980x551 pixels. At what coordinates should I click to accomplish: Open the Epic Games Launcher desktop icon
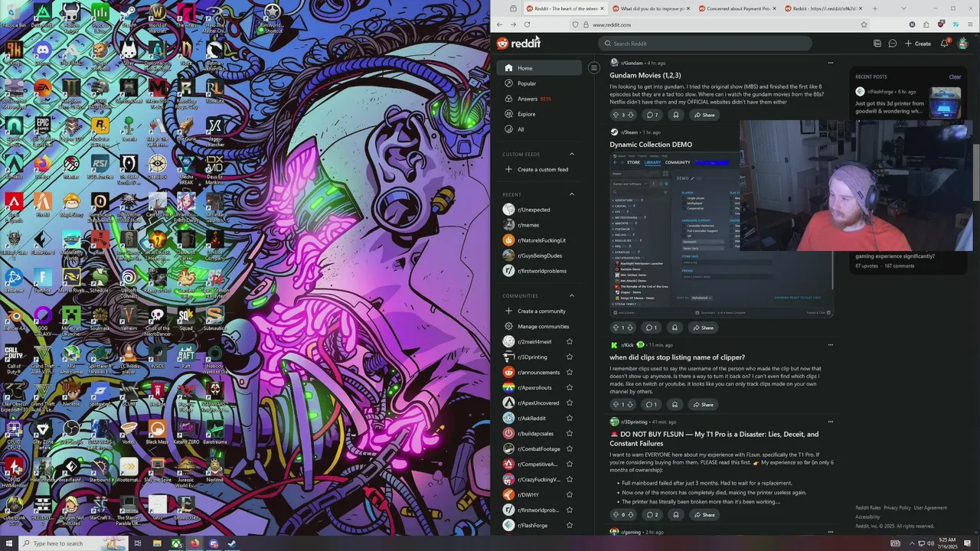pos(43,129)
